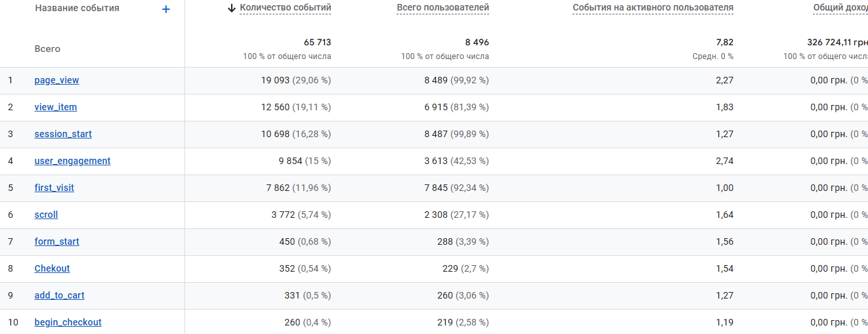The image size is (868, 334).
Task: Select the add_to_cart event link
Action: pyautogui.click(x=59, y=295)
